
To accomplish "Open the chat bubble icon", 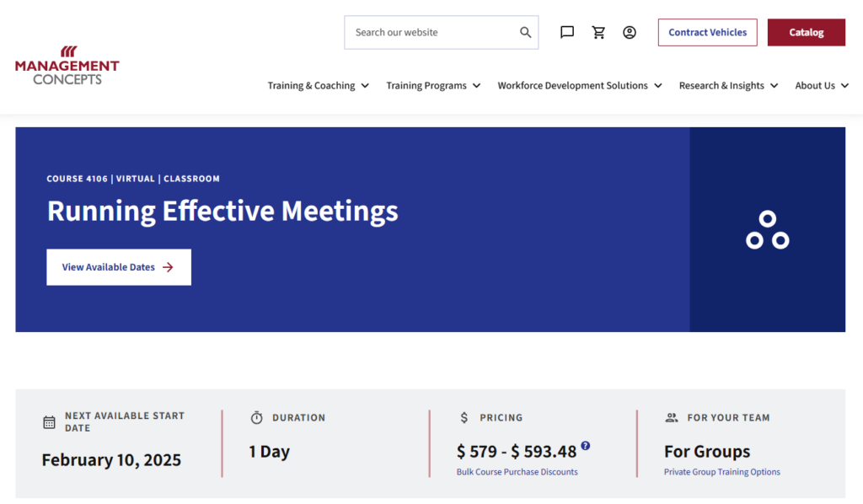I will point(567,33).
